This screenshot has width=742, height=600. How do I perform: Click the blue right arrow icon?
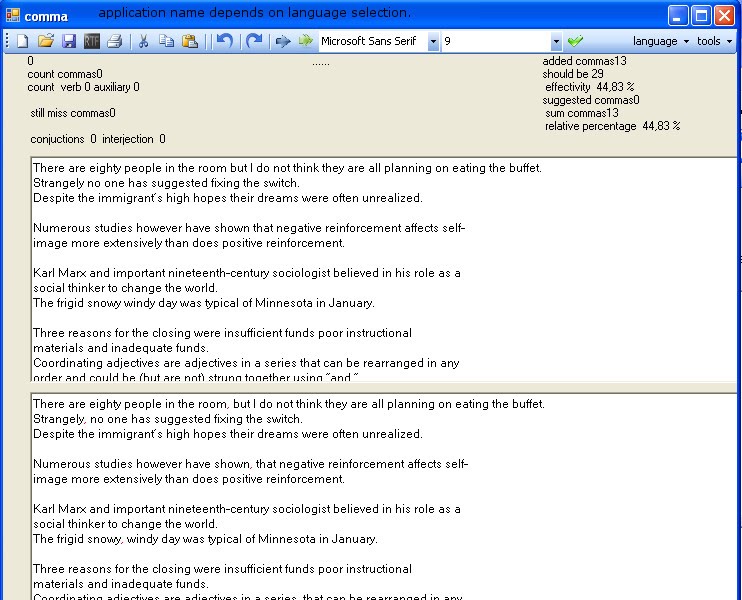point(283,41)
